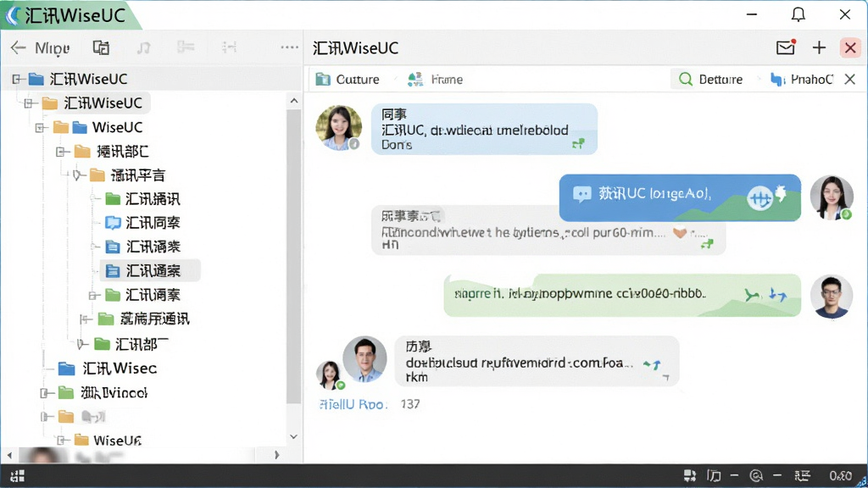
Task: Collapse the root 汇讯WiseUC node
Action: tap(17, 79)
